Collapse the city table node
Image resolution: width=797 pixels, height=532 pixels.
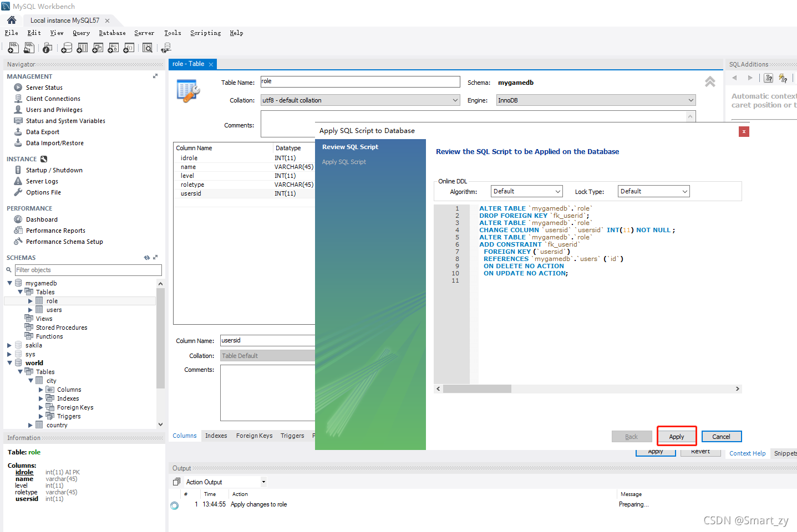tap(31, 381)
